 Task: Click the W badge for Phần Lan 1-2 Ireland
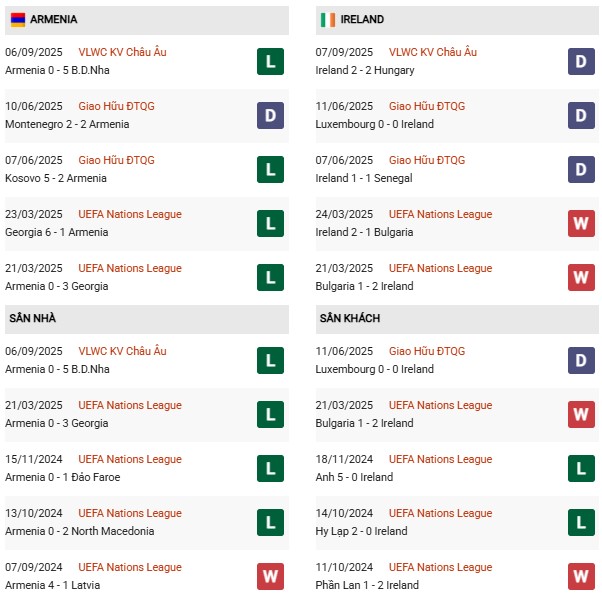[581, 577]
